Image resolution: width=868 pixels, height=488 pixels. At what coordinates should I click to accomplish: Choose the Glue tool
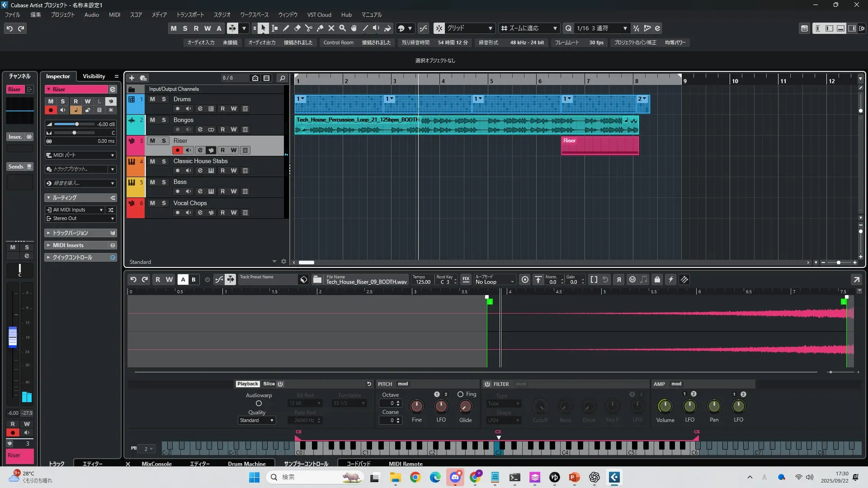[320, 28]
